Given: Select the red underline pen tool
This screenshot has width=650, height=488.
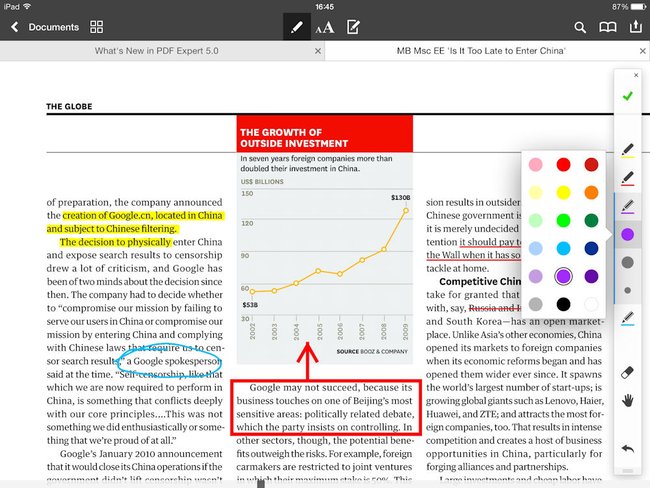Looking at the screenshot, I should (628, 178).
